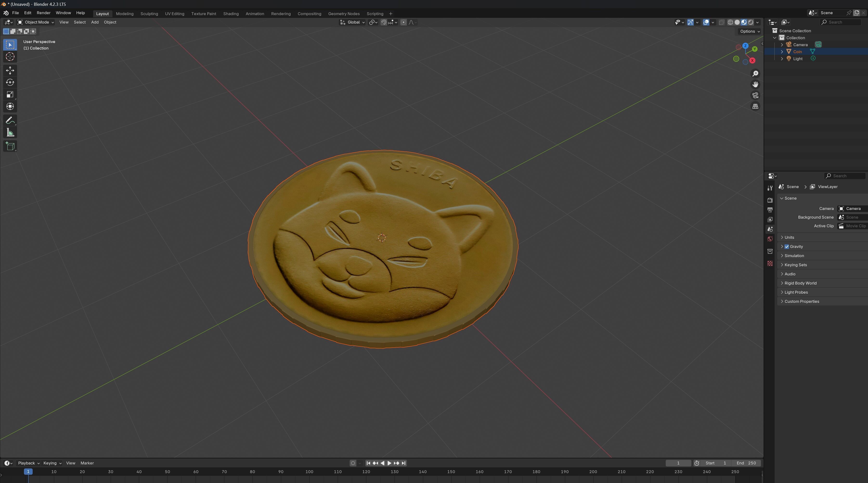
Task: Click the End frame 250 field
Action: 746,463
